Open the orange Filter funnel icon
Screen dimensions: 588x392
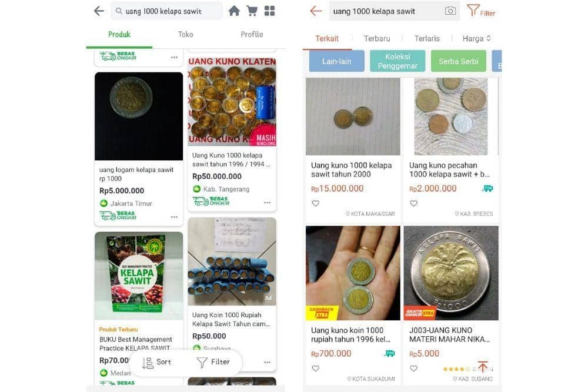pyautogui.click(x=475, y=11)
